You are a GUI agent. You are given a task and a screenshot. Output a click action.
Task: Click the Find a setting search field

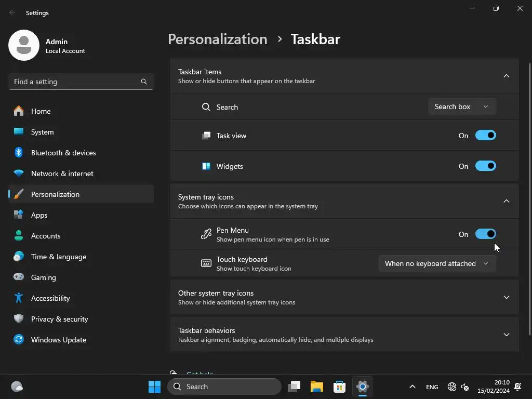click(81, 82)
